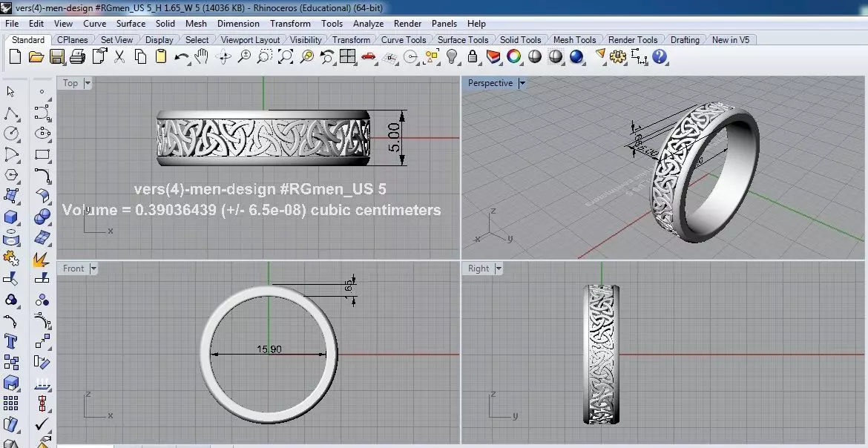
Task: Open Set View red car icon
Action: [368, 56]
